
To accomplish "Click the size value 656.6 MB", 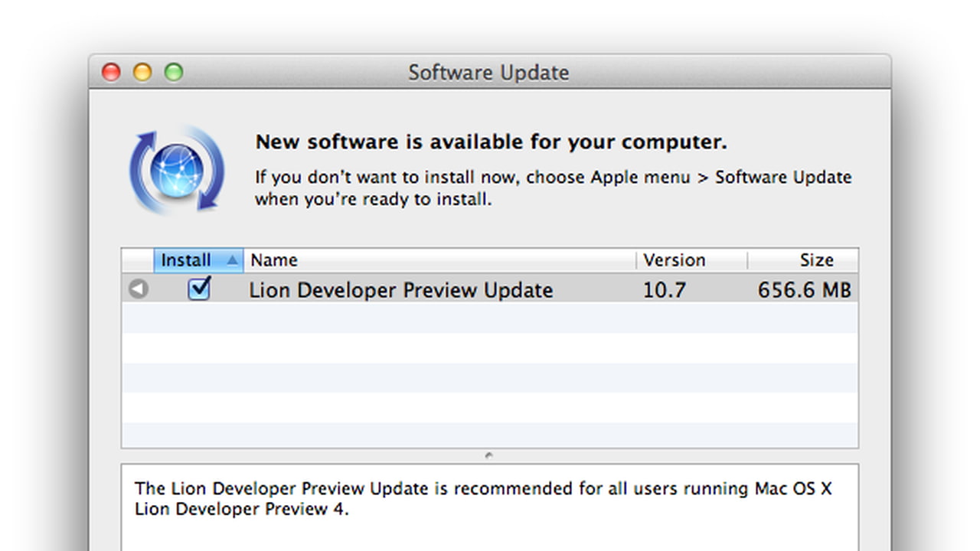I will click(x=805, y=290).
